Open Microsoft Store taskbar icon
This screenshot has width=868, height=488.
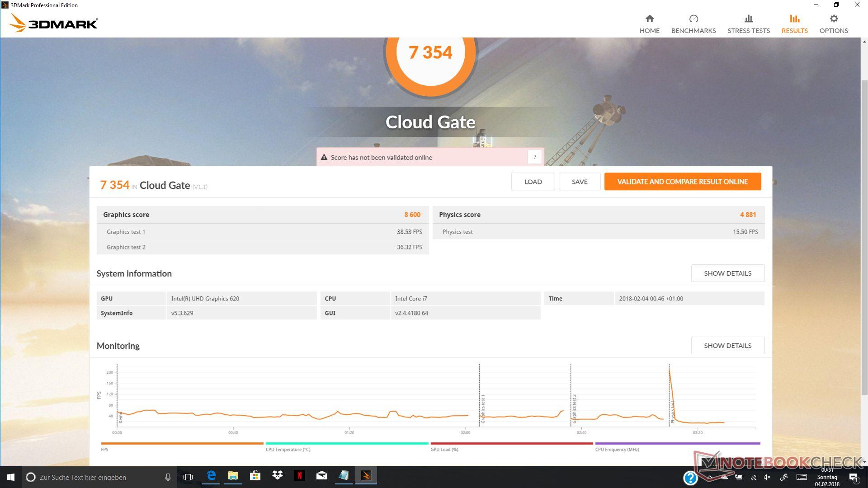pyautogui.click(x=255, y=476)
